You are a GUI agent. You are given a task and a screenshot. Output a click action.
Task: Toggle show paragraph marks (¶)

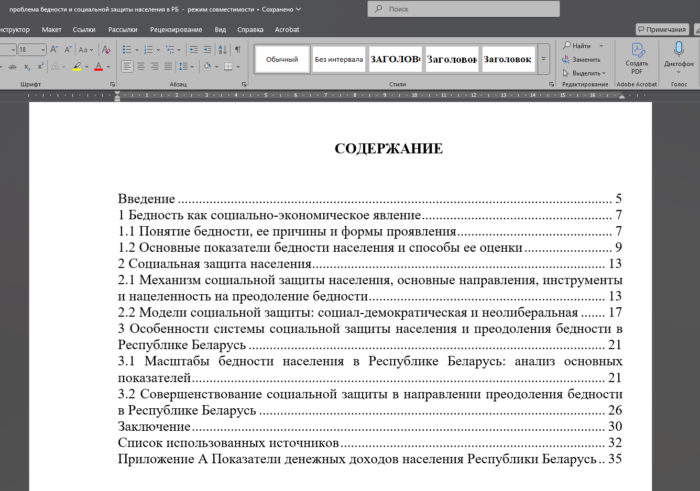238,50
